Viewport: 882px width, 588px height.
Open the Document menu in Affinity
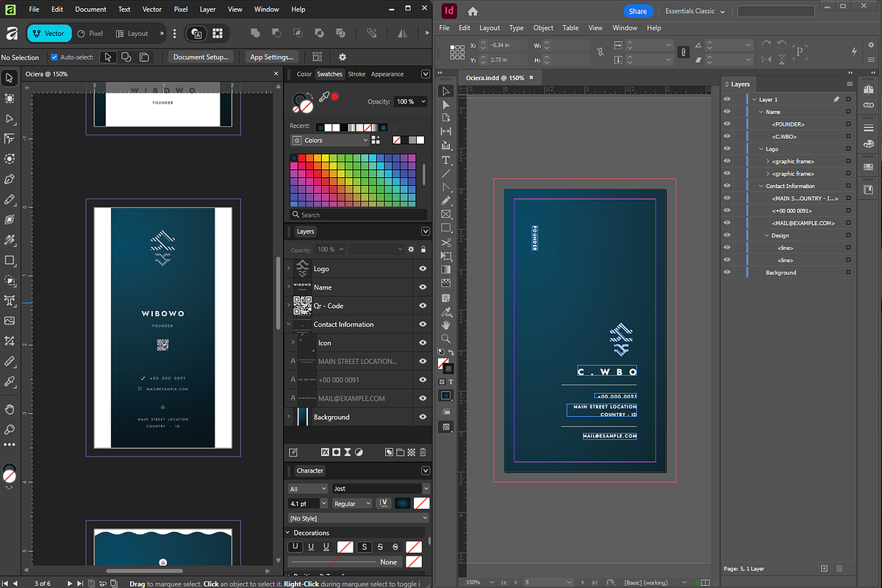point(90,10)
